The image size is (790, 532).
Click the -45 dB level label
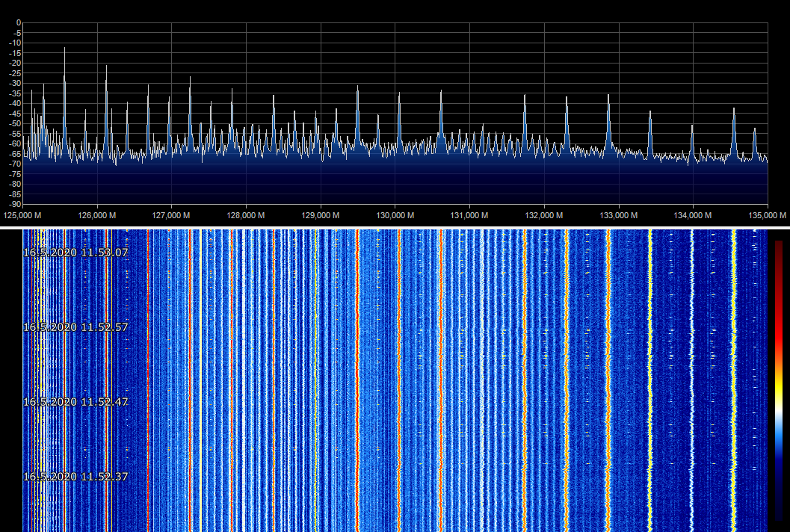point(14,114)
